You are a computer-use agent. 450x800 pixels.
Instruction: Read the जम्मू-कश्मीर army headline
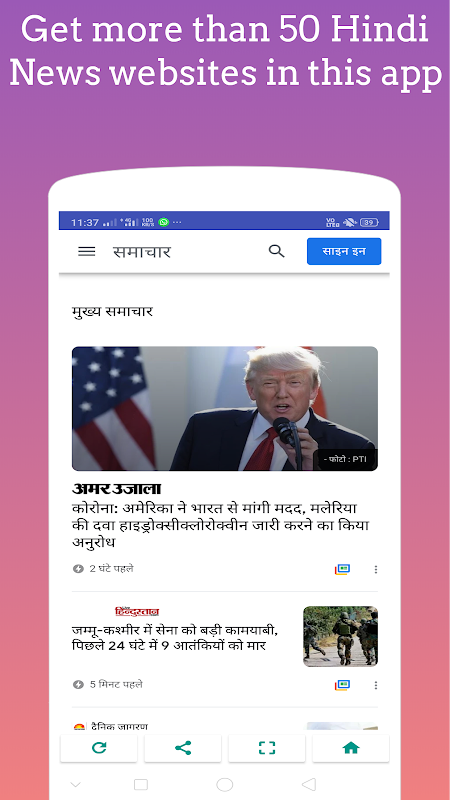coord(175,638)
